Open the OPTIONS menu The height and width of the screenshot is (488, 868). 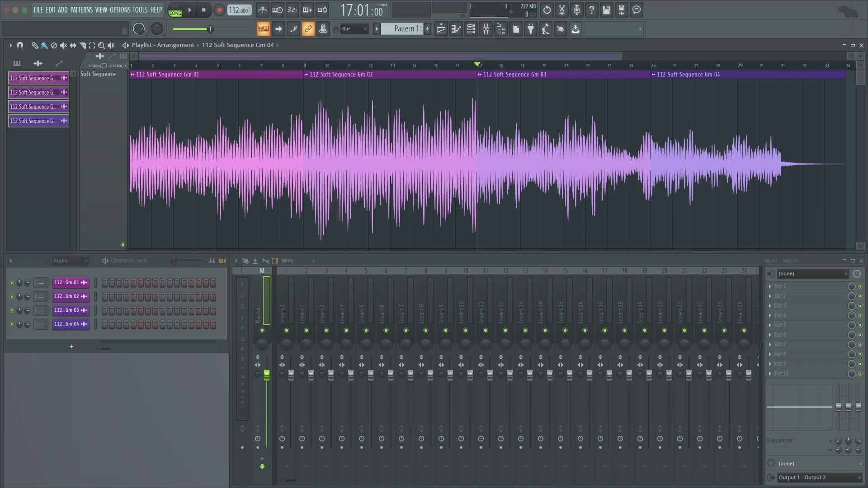tap(120, 9)
